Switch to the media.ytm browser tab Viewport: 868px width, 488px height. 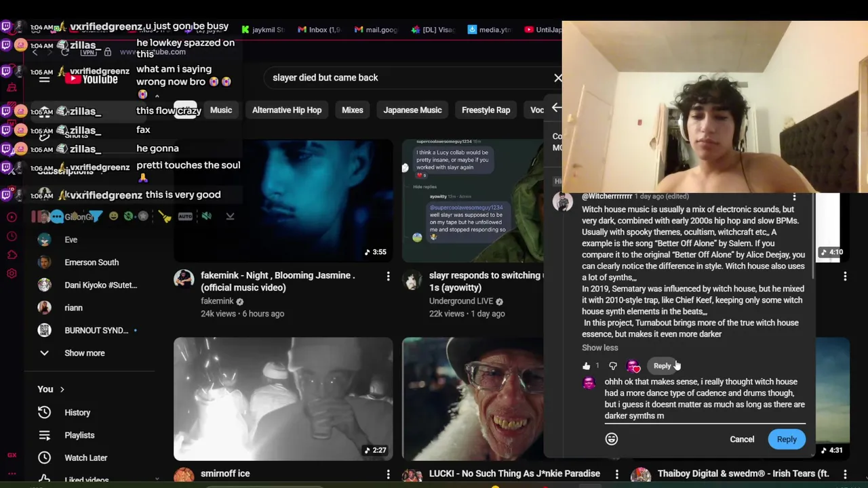489,30
